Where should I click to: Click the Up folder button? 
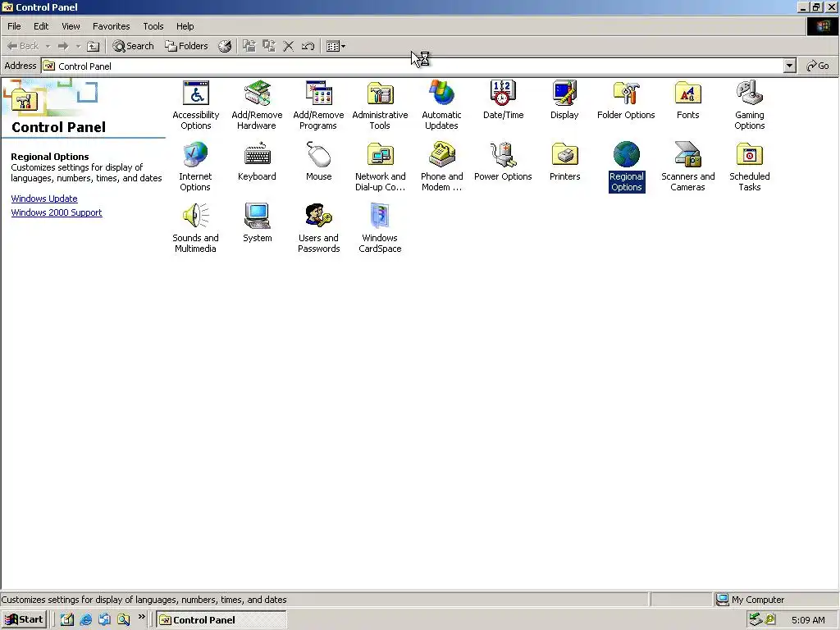[x=94, y=46]
